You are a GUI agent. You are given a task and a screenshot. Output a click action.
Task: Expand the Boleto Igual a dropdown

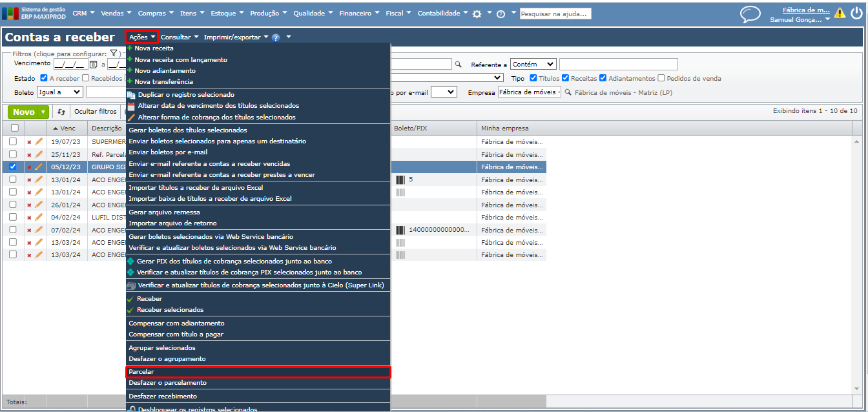[x=59, y=92]
